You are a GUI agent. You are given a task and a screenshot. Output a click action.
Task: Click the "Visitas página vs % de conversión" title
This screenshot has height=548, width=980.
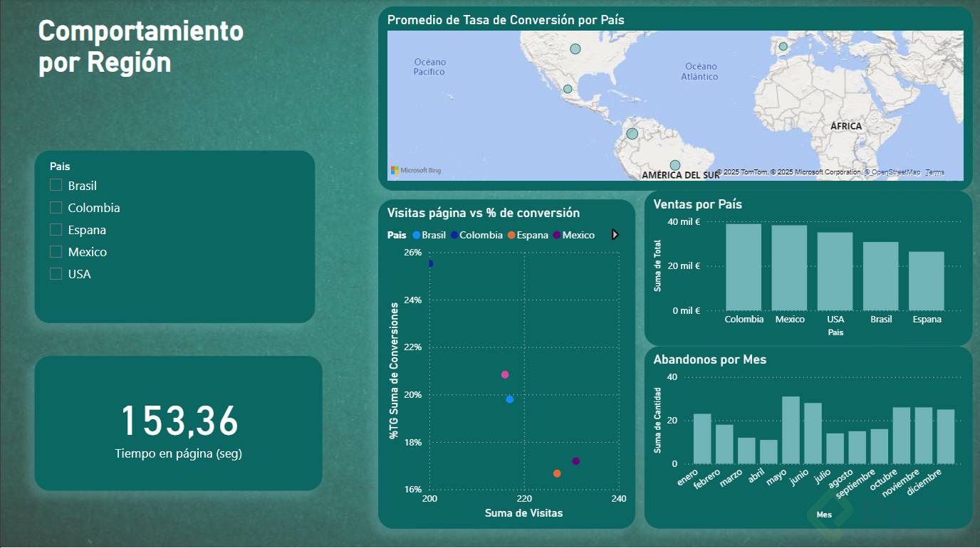tap(484, 213)
